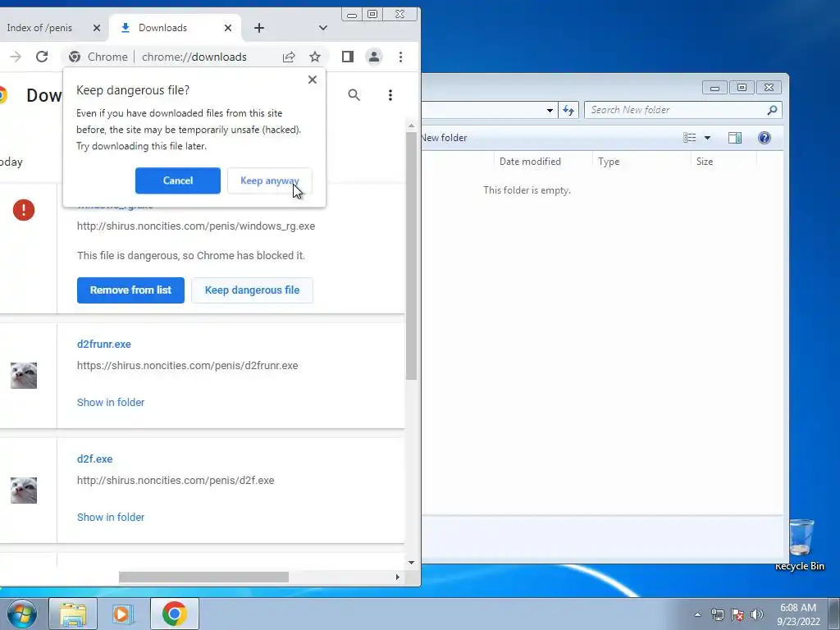Open the tab search chevron

[x=322, y=28]
